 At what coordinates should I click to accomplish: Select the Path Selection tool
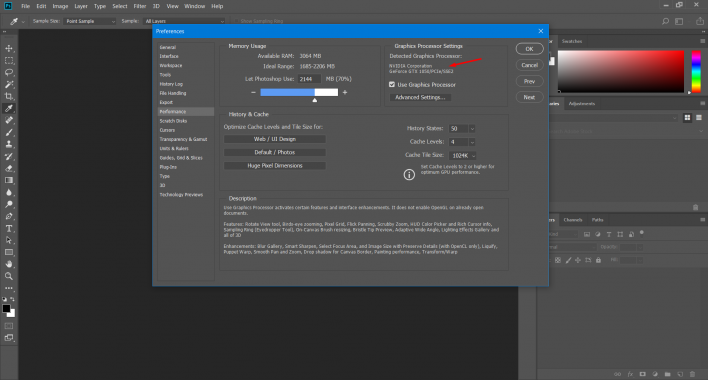pos(9,240)
